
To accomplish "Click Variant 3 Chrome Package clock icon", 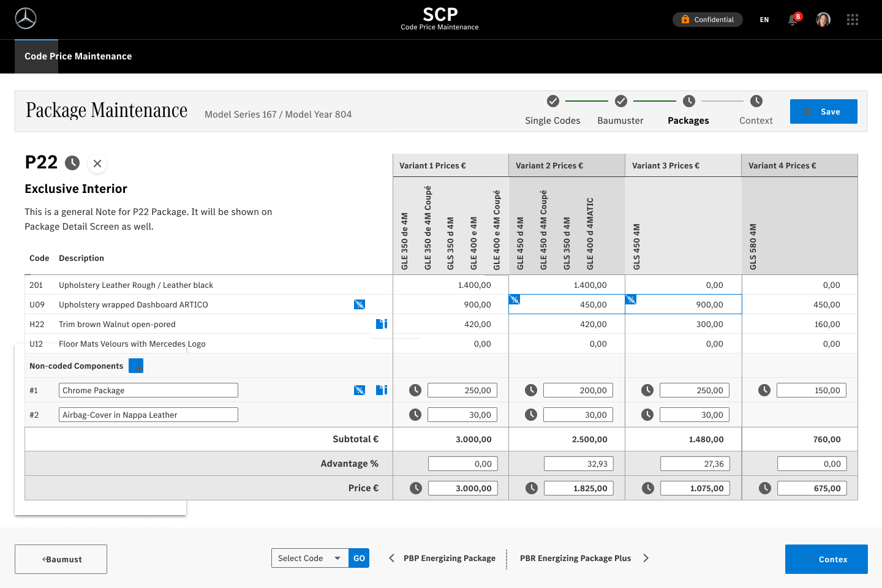I will (647, 390).
